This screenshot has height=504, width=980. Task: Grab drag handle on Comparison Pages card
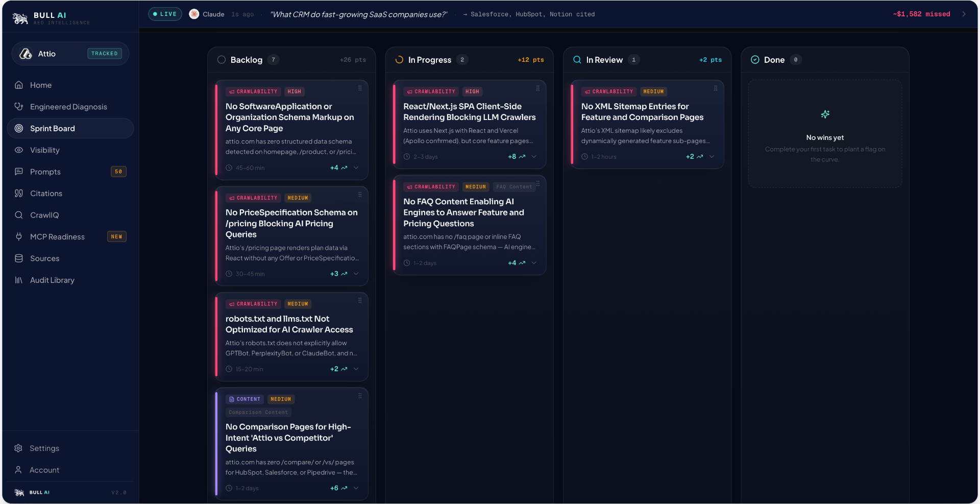(360, 396)
